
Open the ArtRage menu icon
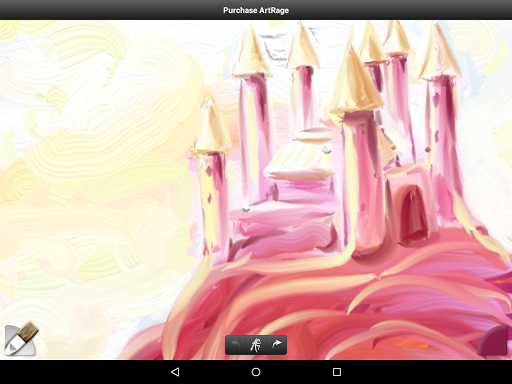[256, 345]
